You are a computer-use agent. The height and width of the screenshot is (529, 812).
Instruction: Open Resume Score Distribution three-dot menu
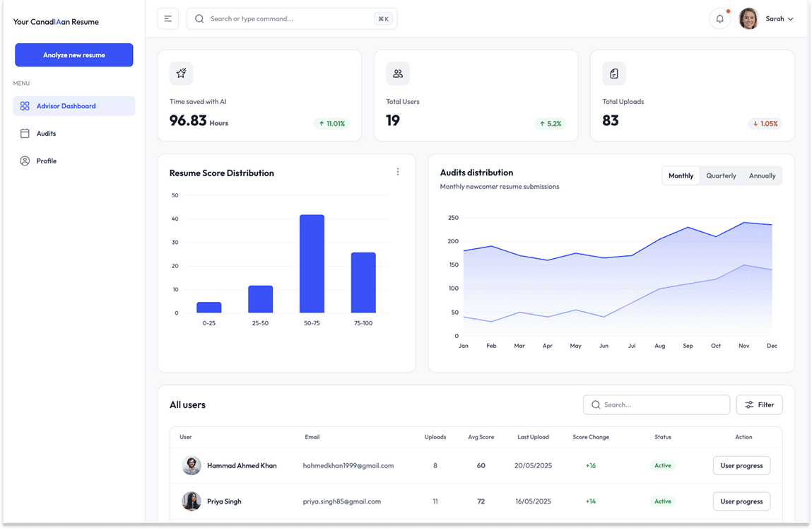click(x=398, y=172)
